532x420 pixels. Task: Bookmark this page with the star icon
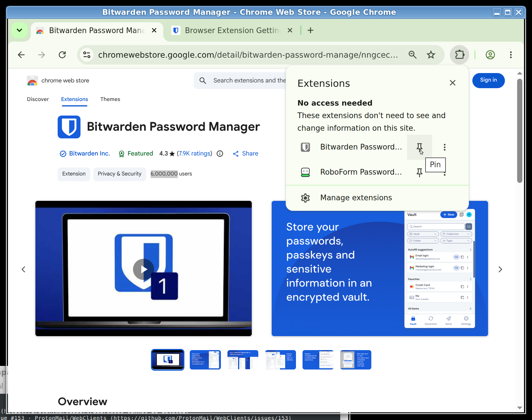pyautogui.click(x=431, y=55)
